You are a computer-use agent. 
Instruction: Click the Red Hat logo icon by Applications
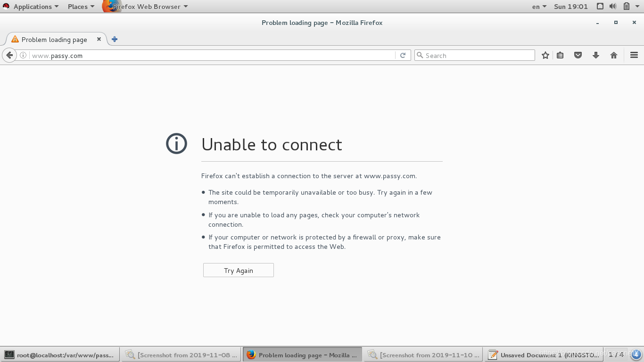6,6
